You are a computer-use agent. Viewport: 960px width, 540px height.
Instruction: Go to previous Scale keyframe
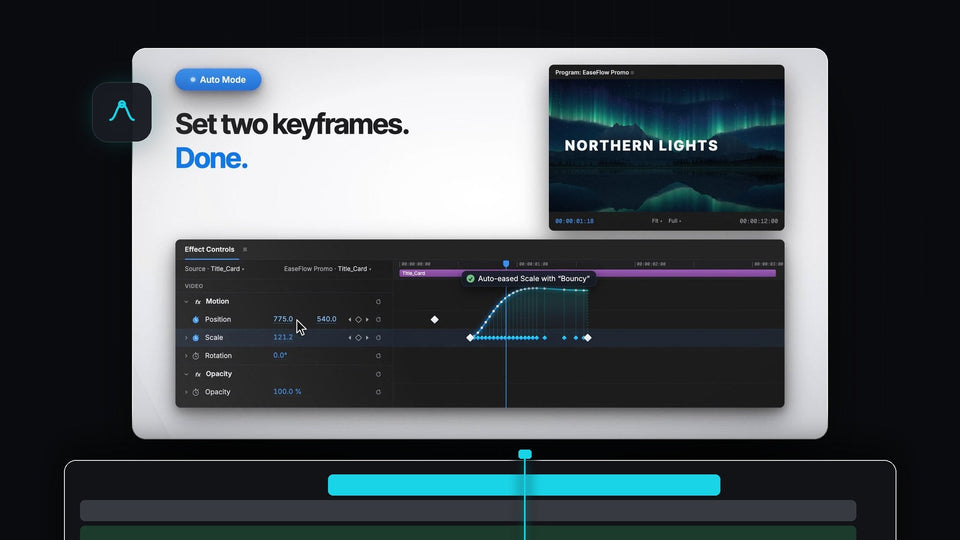[x=350, y=337]
